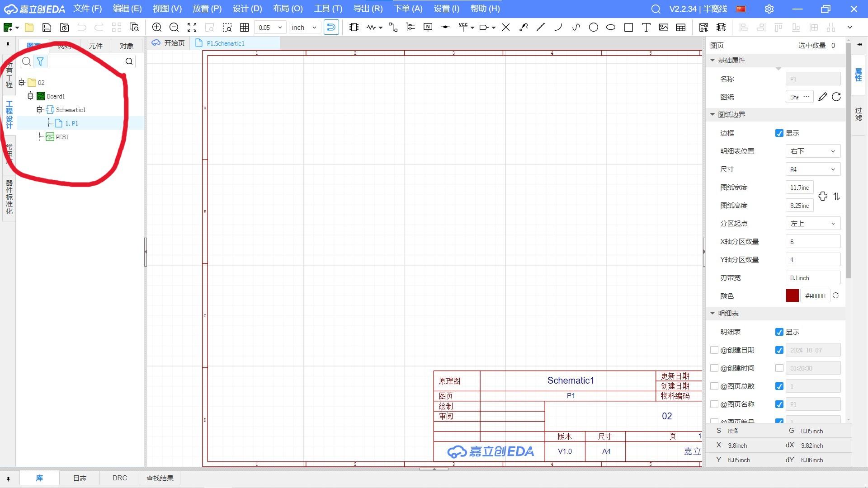
Task: Select the draw circle tool
Action: (x=594, y=28)
